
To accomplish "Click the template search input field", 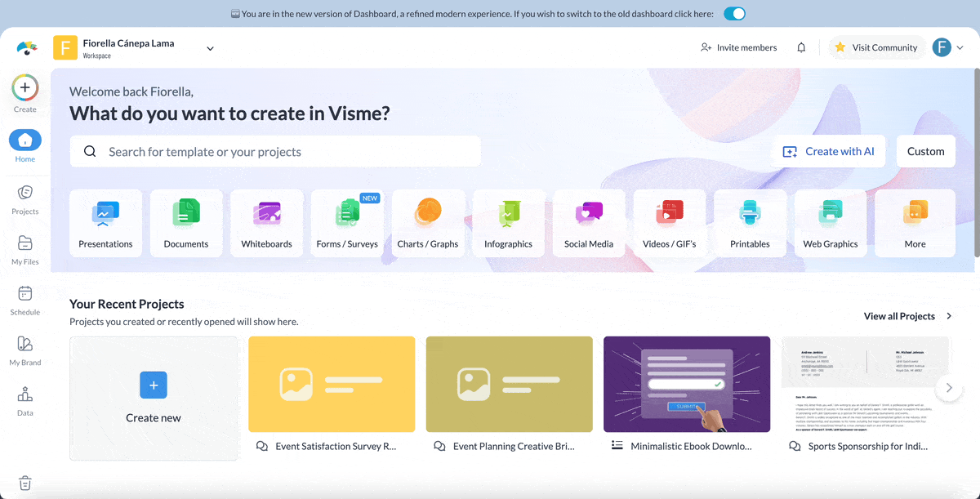I will tap(274, 151).
